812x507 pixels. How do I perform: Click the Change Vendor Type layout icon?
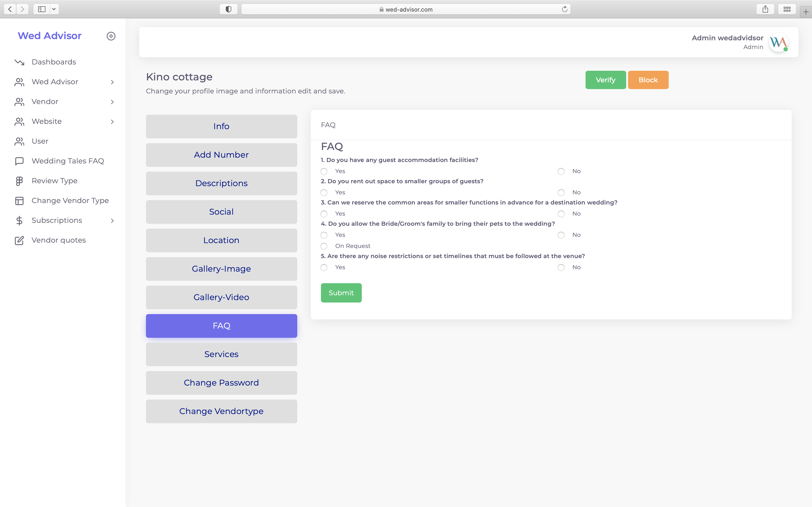click(20, 201)
